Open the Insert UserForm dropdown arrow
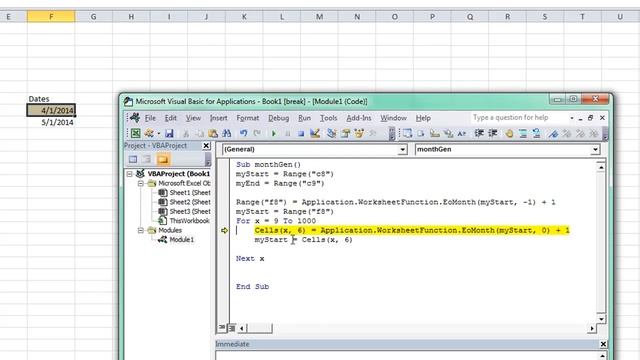 [x=158, y=133]
